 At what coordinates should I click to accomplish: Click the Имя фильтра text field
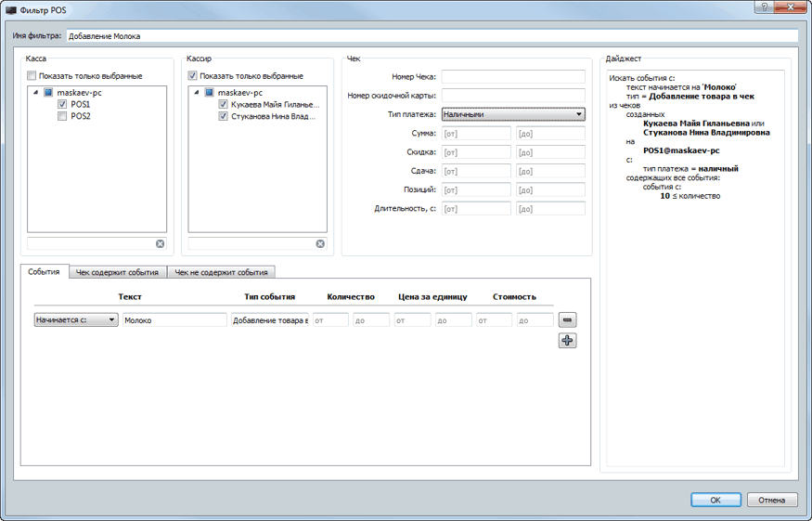(431, 36)
